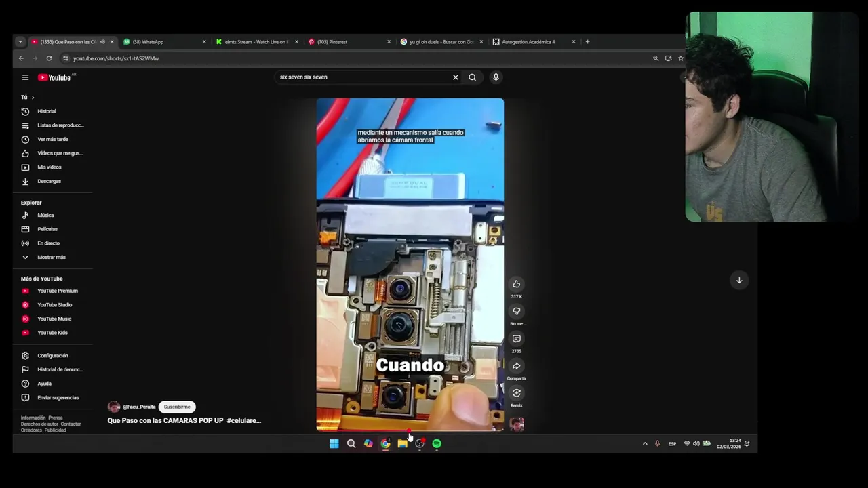The image size is (868, 488).
Task: Go back with the browser arrow
Action: pyautogui.click(x=21, y=58)
